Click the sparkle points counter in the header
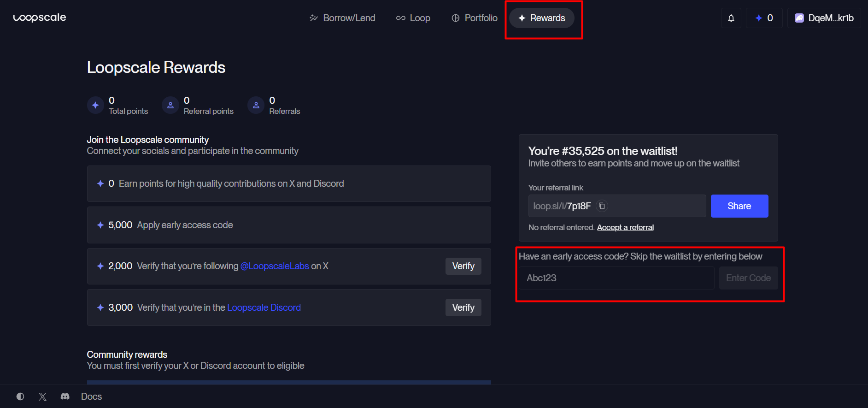This screenshot has height=408, width=868. coord(763,18)
